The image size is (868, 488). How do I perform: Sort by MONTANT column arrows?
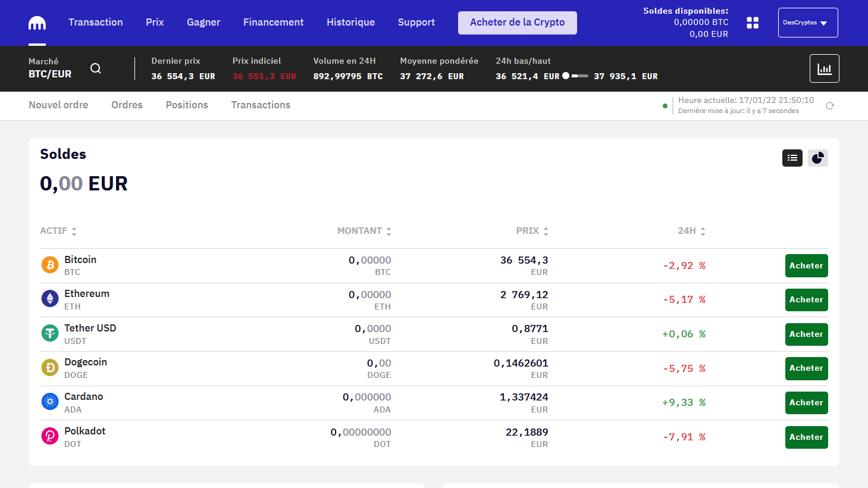pyautogui.click(x=388, y=232)
